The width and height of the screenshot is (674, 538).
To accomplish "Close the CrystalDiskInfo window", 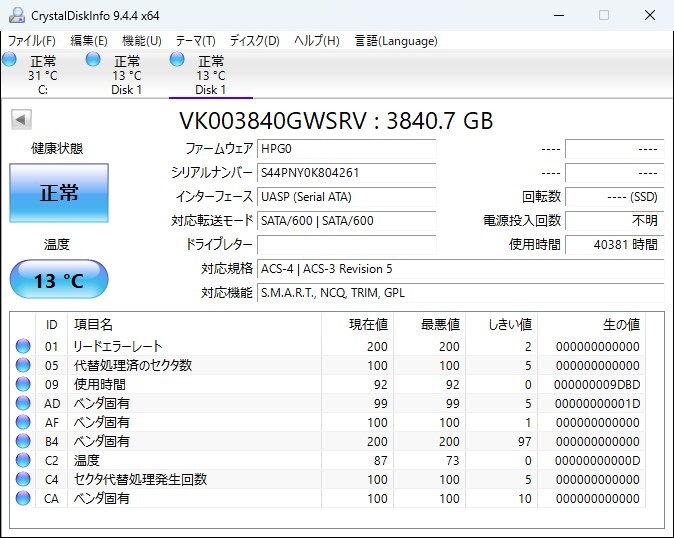I will [649, 15].
